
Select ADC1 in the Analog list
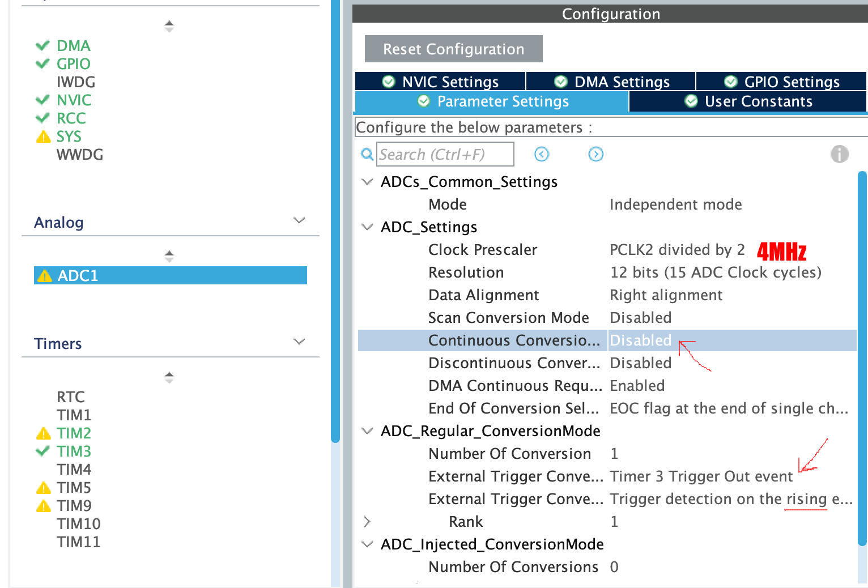tap(170, 276)
